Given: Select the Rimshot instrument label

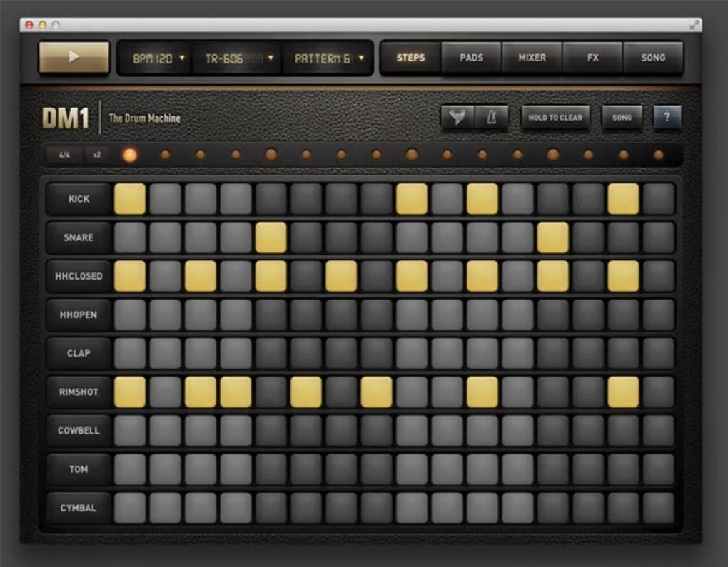Looking at the screenshot, I should tap(79, 392).
